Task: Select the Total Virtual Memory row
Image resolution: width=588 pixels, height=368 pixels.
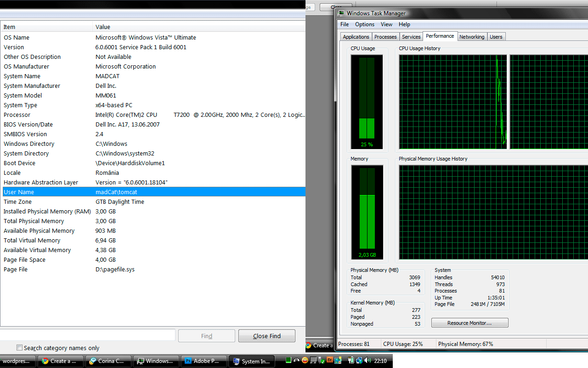Action: (x=153, y=241)
